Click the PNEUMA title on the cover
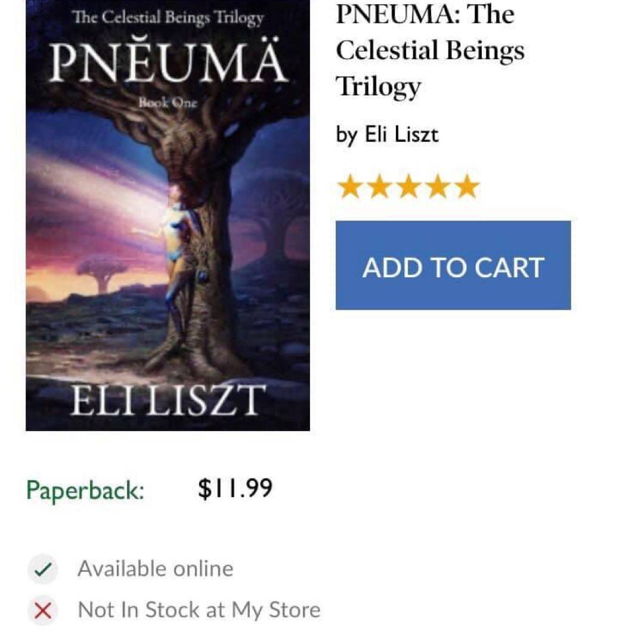 (x=167, y=61)
